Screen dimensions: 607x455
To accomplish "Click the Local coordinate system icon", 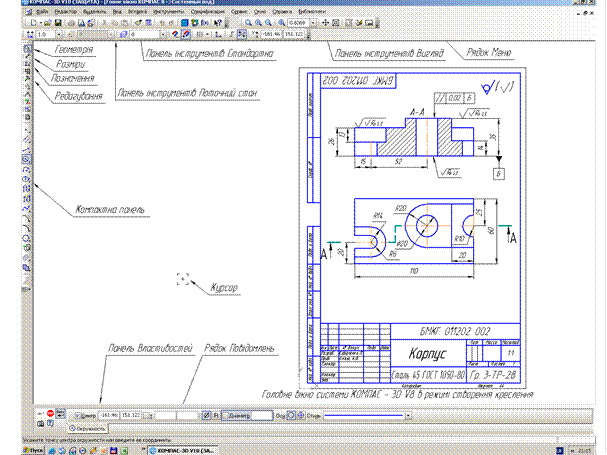I will 218,34.
